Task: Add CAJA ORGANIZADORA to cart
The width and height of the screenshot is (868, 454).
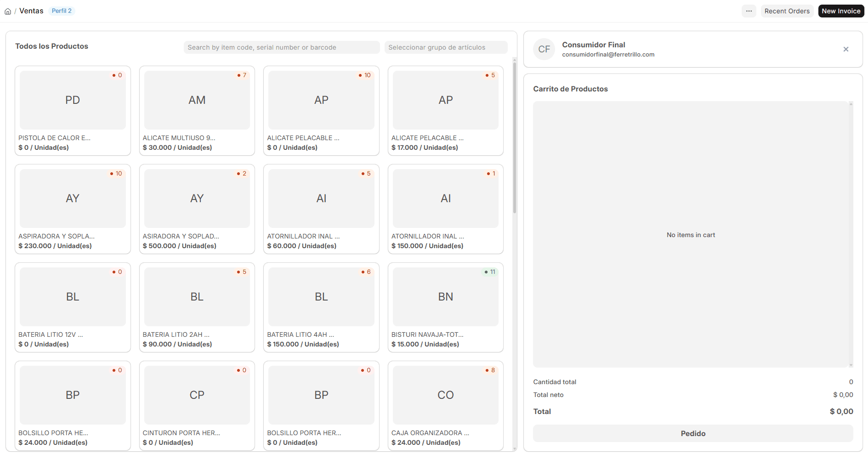Action: coord(446,406)
